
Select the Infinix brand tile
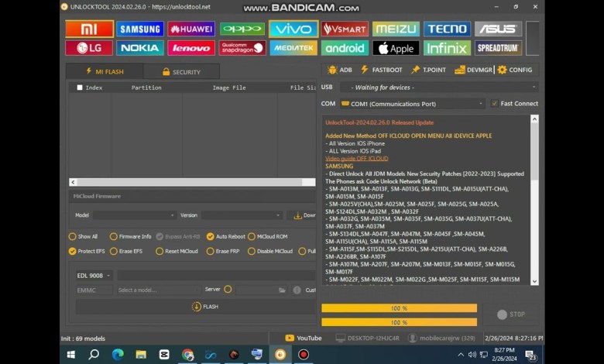point(448,48)
